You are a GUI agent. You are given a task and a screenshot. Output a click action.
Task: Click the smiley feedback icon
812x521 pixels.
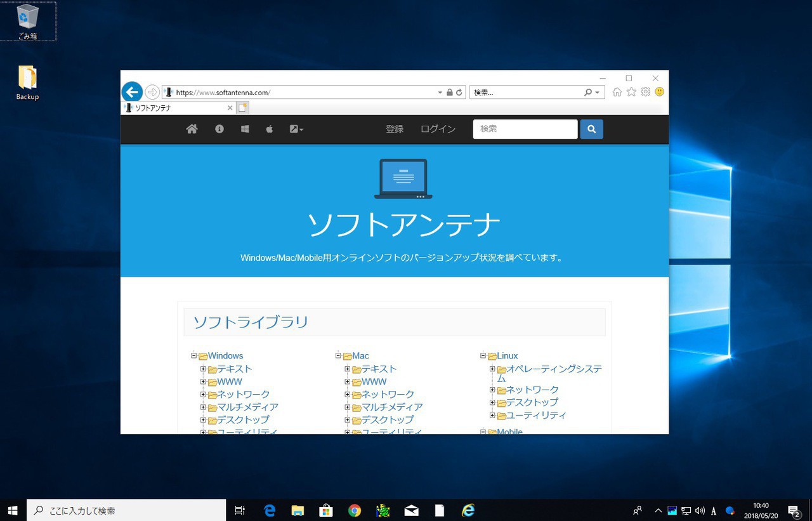(659, 92)
